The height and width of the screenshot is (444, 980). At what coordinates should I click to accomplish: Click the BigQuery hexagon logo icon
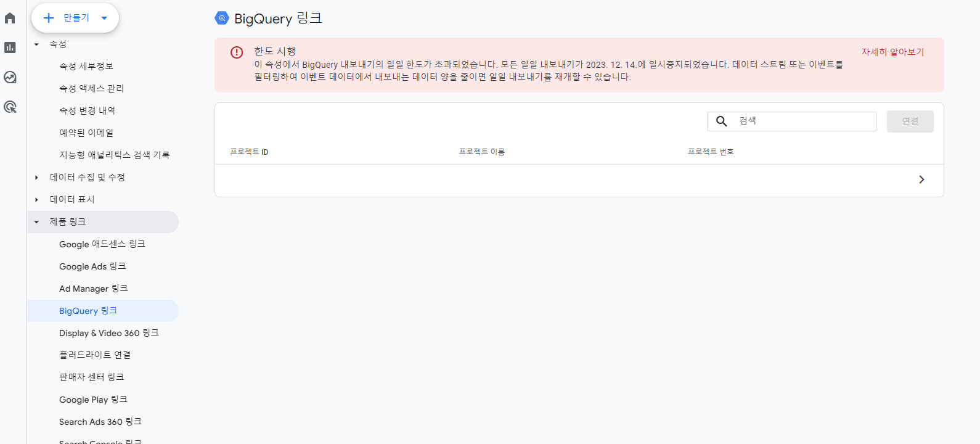tap(222, 18)
